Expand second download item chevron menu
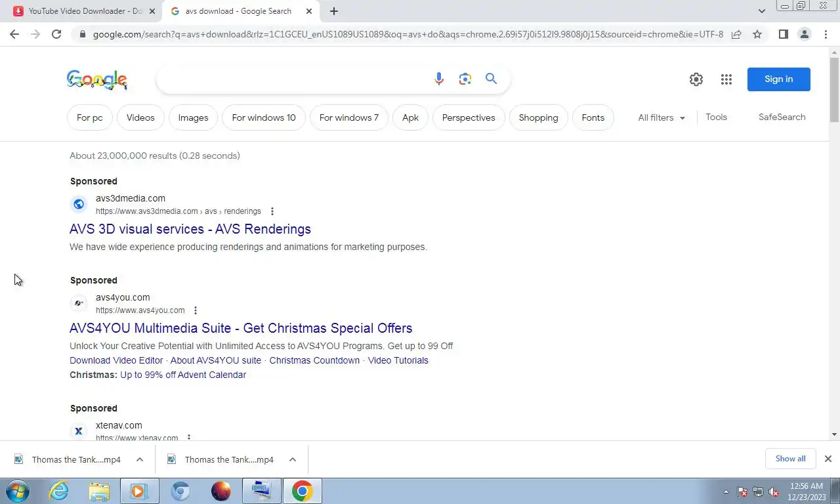The width and height of the screenshot is (840, 504). [x=293, y=459]
